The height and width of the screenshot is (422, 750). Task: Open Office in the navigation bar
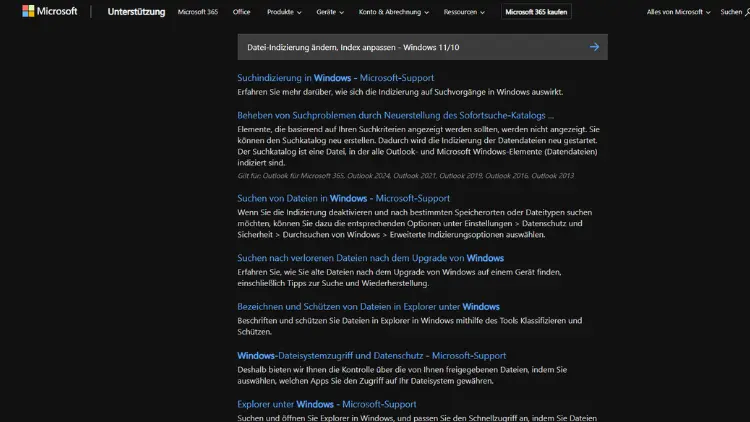242,12
